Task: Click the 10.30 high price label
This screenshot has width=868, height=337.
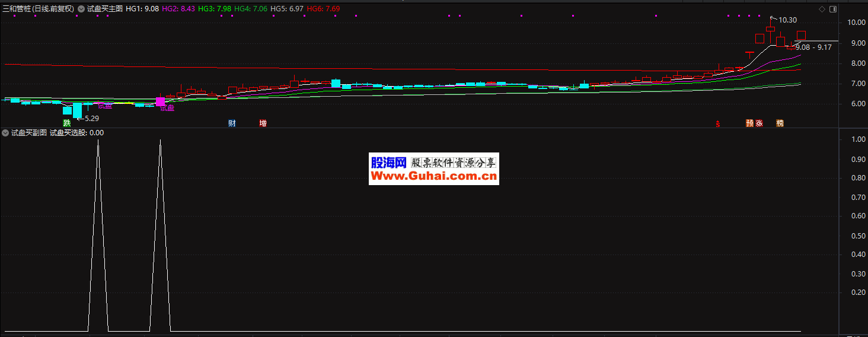Action: click(787, 20)
